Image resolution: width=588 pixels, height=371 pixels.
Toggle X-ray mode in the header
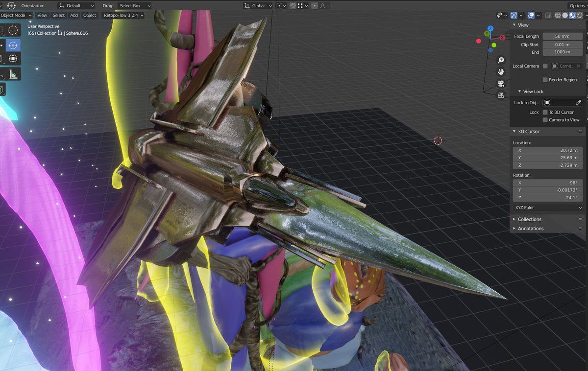point(549,15)
